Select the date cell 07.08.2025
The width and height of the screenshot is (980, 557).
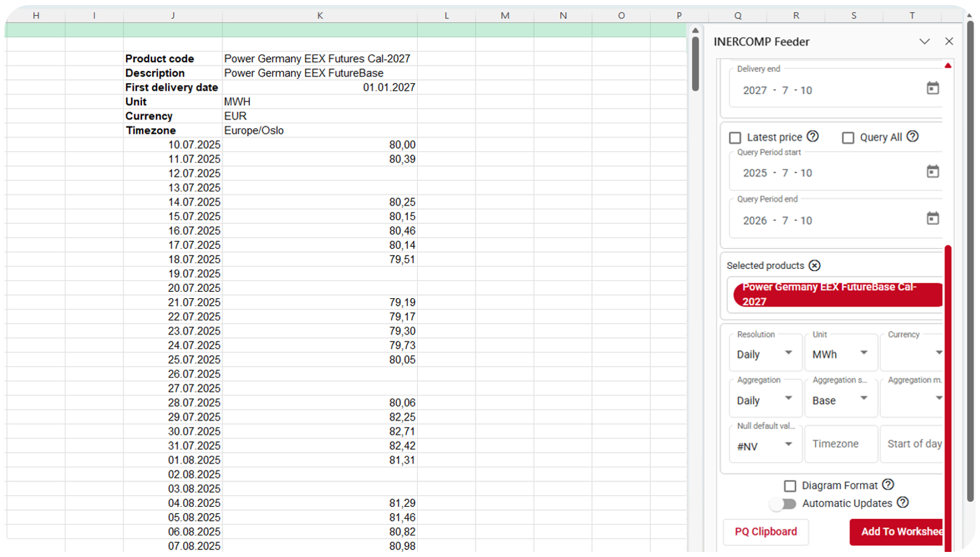tap(172, 546)
